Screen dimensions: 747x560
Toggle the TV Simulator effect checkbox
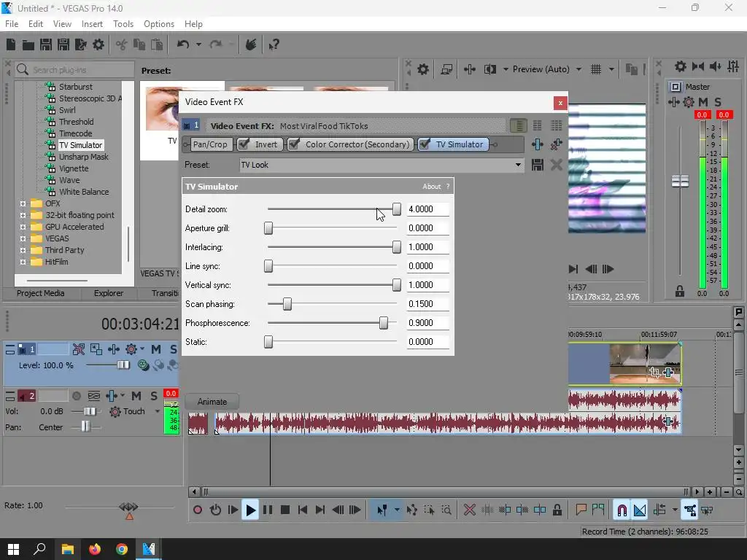(x=425, y=144)
